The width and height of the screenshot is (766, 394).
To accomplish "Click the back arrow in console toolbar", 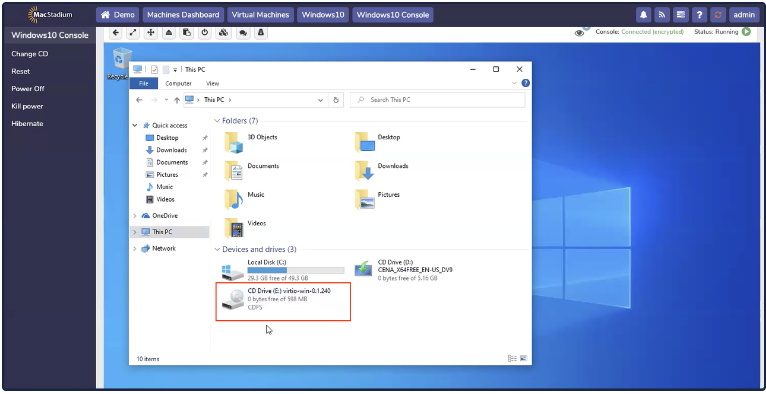I will (115, 33).
